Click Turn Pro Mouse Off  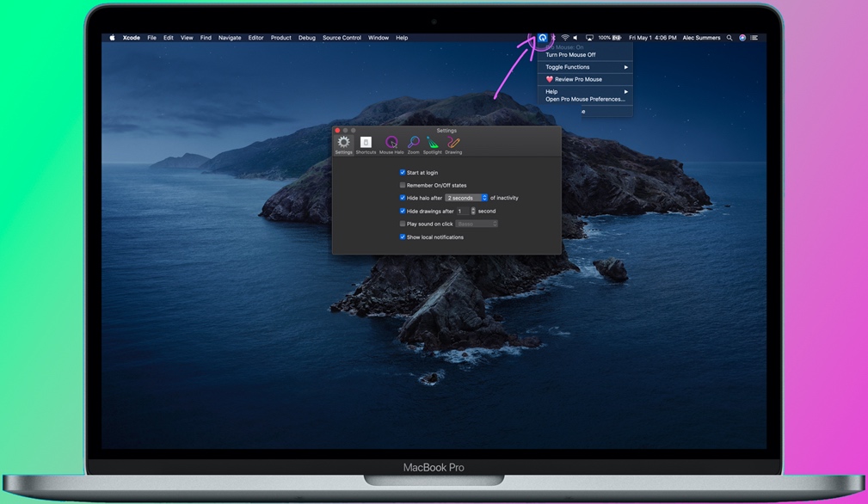[570, 53]
